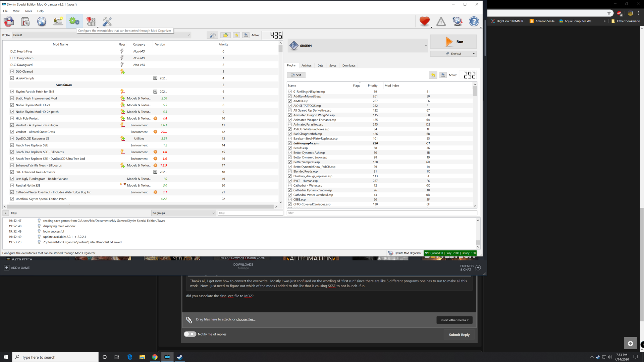Uncheck the skse64 Scripts mod
The width and height of the screenshot is (644, 362).
point(12,78)
